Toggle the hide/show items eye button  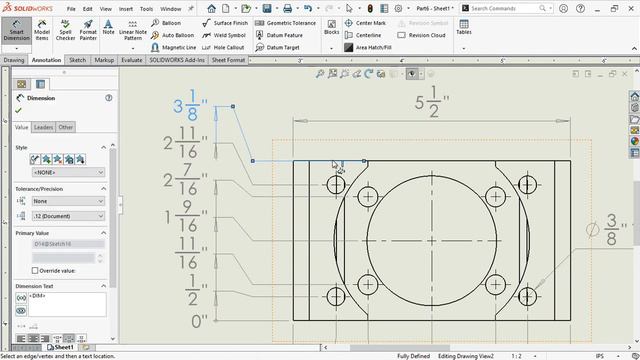pyautogui.click(x=21, y=311)
